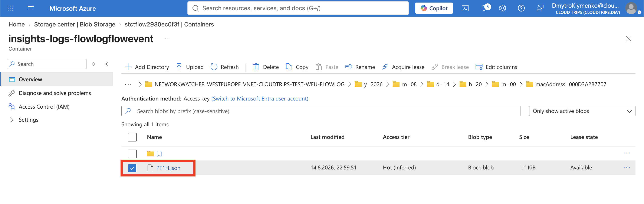Toggle select-all checkbox in table header
The width and height of the screenshot is (644, 204).
point(132,137)
